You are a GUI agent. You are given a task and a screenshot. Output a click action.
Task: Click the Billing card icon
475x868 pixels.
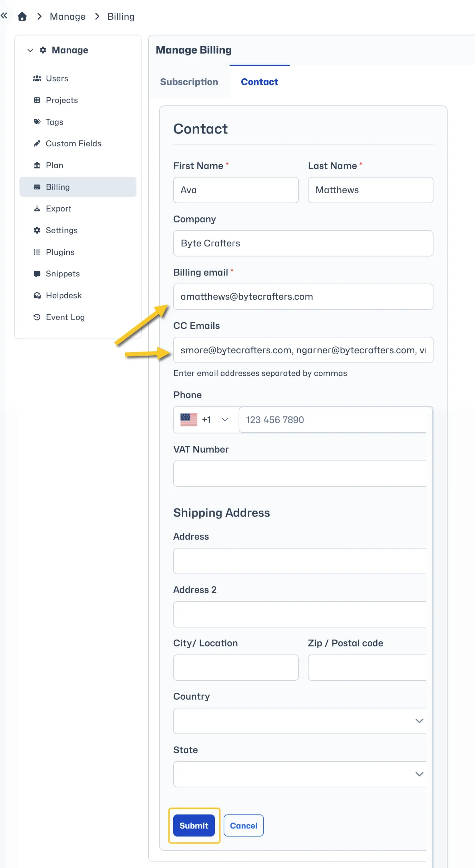(x=37, y=187)
